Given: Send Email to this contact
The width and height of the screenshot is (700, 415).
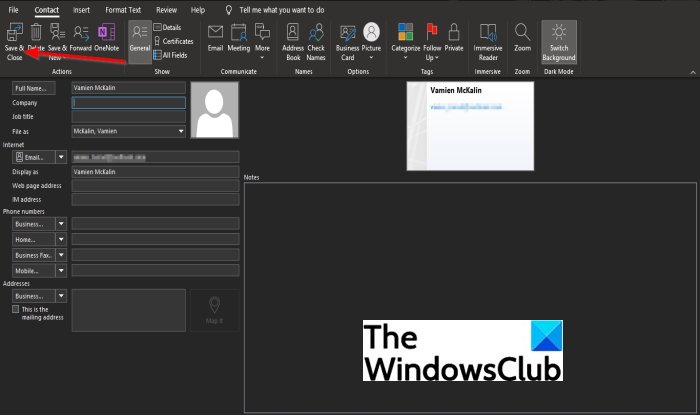Looking at the screenshot, I should click(x=215, y=37).
